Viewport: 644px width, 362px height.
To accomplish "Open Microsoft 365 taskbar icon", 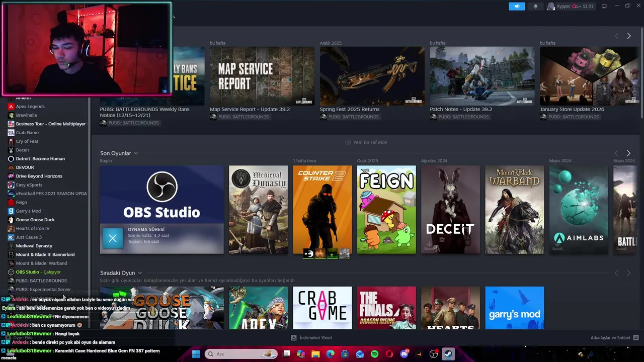I will [x=301, y=354].
